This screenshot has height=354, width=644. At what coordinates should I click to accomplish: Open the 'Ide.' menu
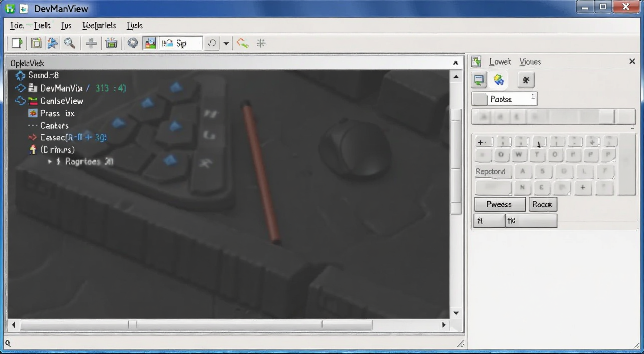[17, 25]
